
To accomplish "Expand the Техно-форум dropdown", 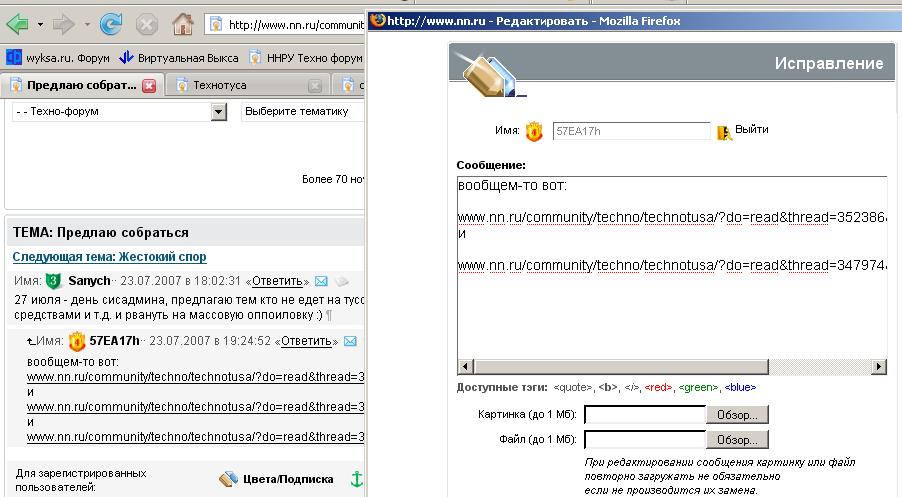I will click(219, 113).
